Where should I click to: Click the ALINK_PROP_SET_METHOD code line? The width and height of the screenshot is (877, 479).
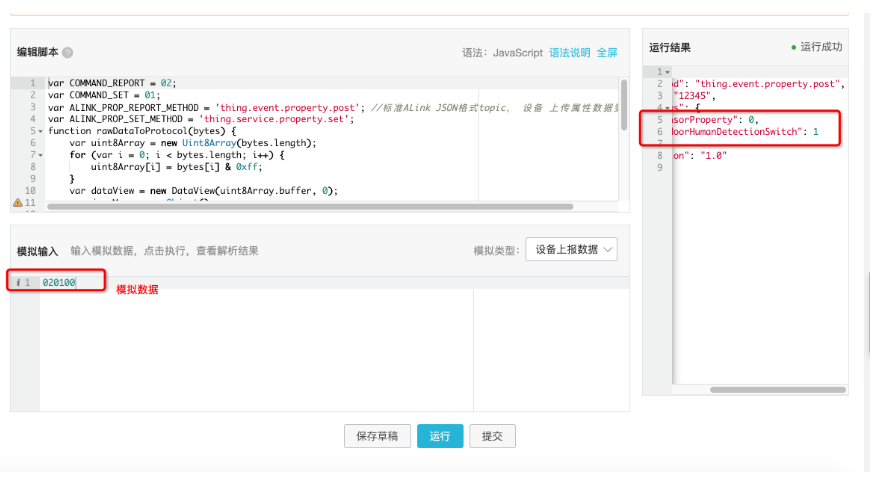(201, 119)
